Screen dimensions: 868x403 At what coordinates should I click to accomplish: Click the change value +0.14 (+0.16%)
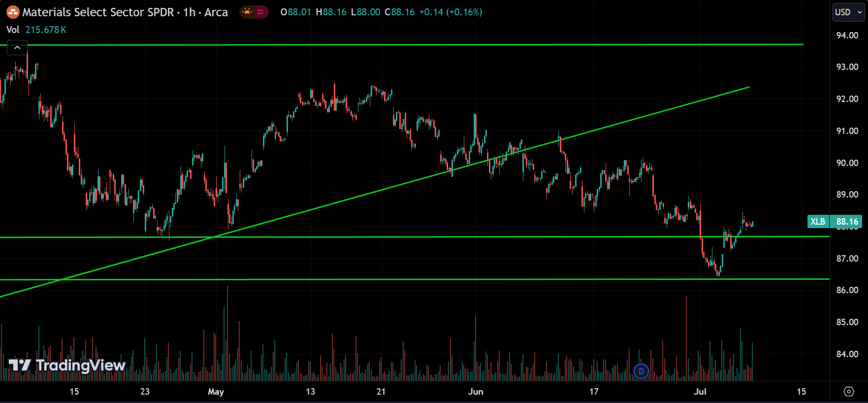pos(450,12)
